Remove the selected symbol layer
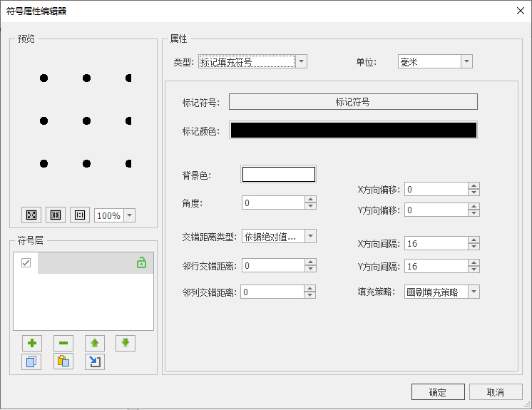 (63, 343)
